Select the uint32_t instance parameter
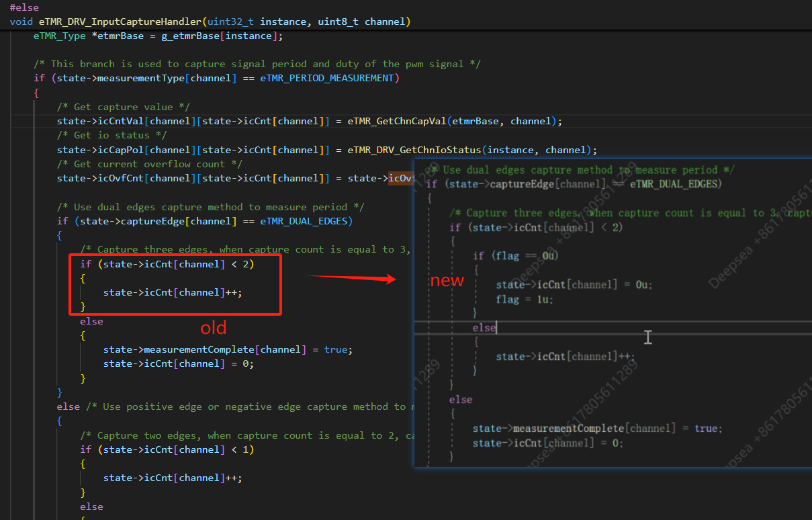The image size is (812, 520). tap(259, 21)
